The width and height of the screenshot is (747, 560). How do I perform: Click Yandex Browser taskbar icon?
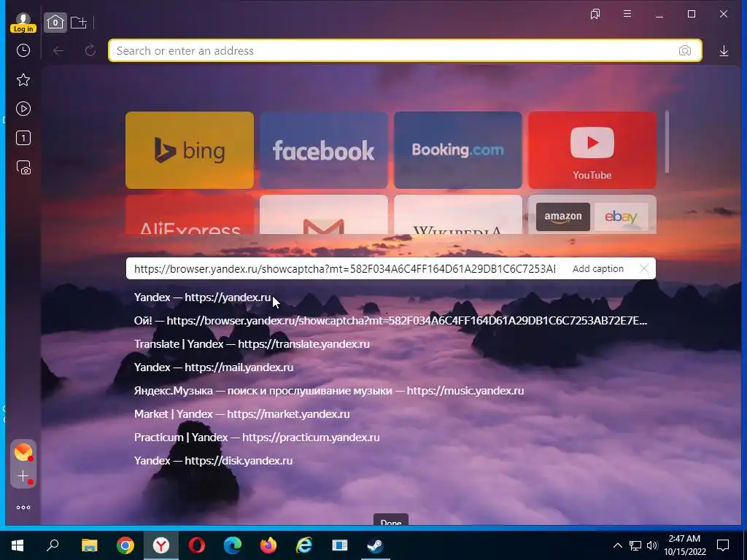tap(161, 545)
